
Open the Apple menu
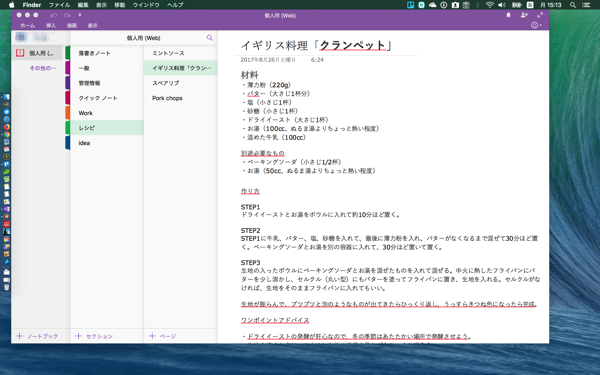(x=11, y=5)
